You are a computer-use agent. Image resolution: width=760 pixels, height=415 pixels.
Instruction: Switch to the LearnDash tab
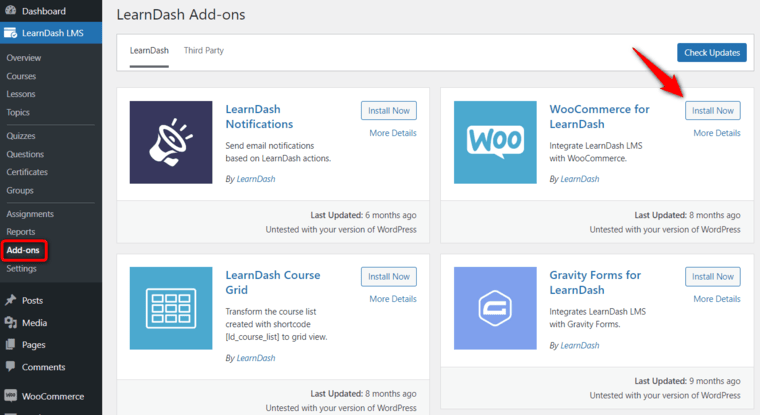pos(149,50)
